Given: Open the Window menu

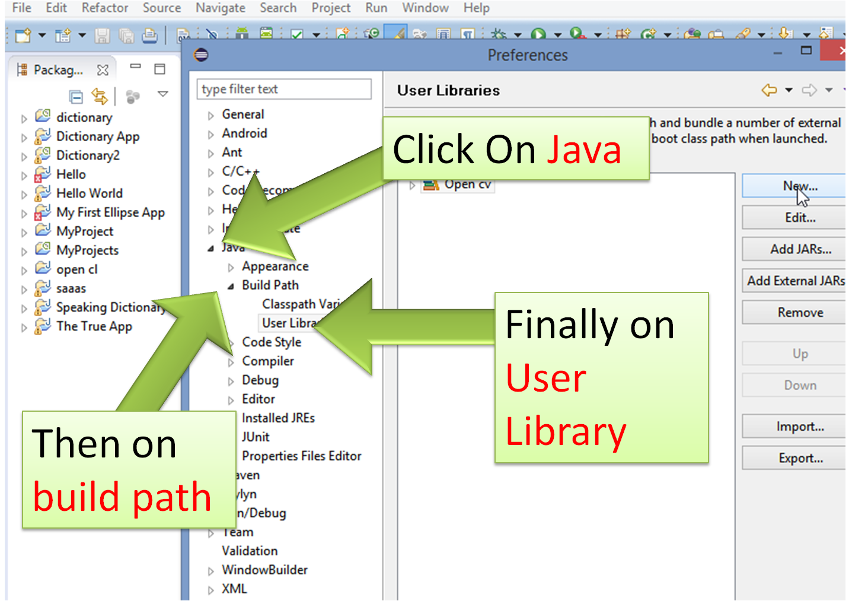Looking at the screenshot, I should click(425, 8).
